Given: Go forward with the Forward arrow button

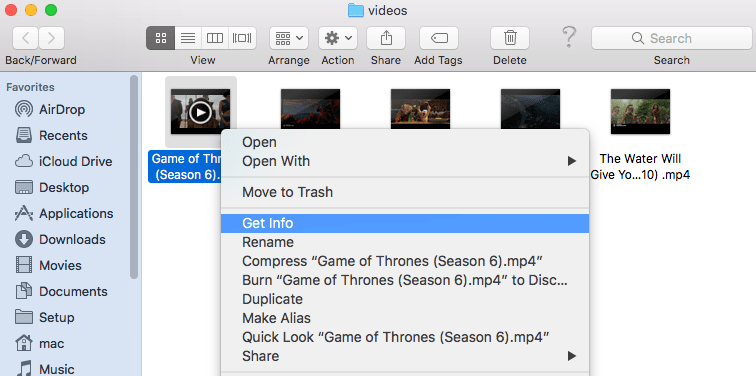Looking at the screenshot, I should 52,38.
